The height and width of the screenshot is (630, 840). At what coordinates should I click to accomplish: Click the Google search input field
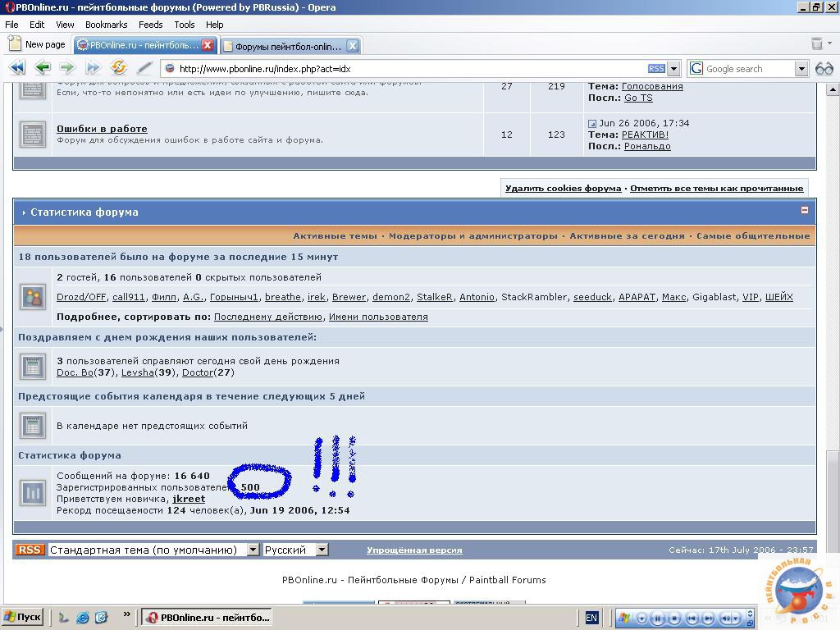click(x=749, y=69)
